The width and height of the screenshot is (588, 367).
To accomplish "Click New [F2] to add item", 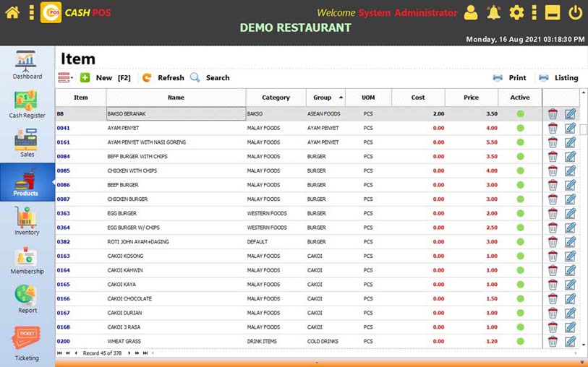I will click(104, 78).
